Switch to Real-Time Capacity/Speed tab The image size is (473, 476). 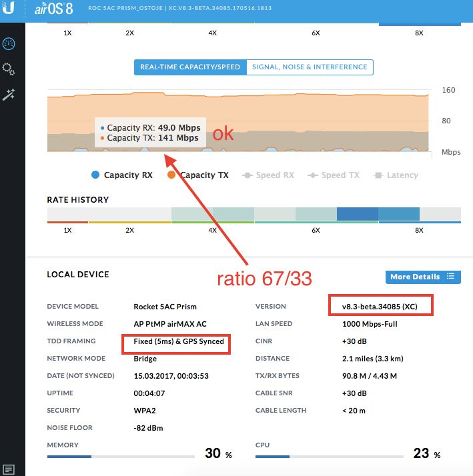point(190,67)
